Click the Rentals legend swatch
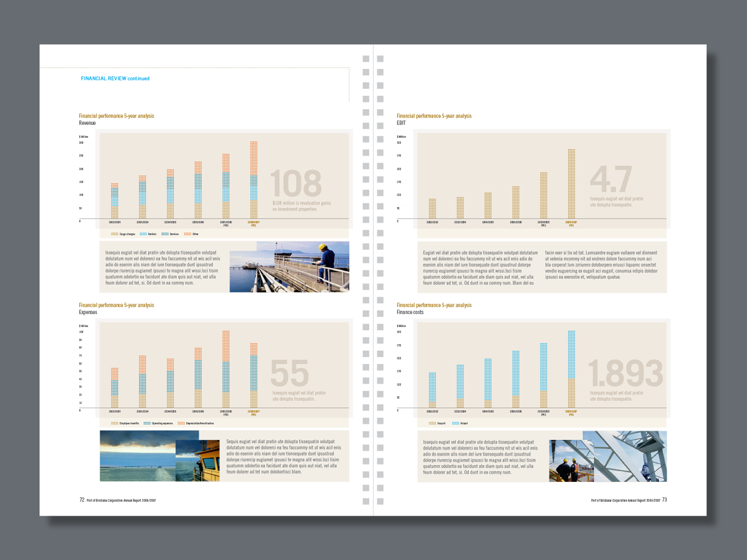The height and width of the screenshot is (560, 747). (x=143, y=234)
